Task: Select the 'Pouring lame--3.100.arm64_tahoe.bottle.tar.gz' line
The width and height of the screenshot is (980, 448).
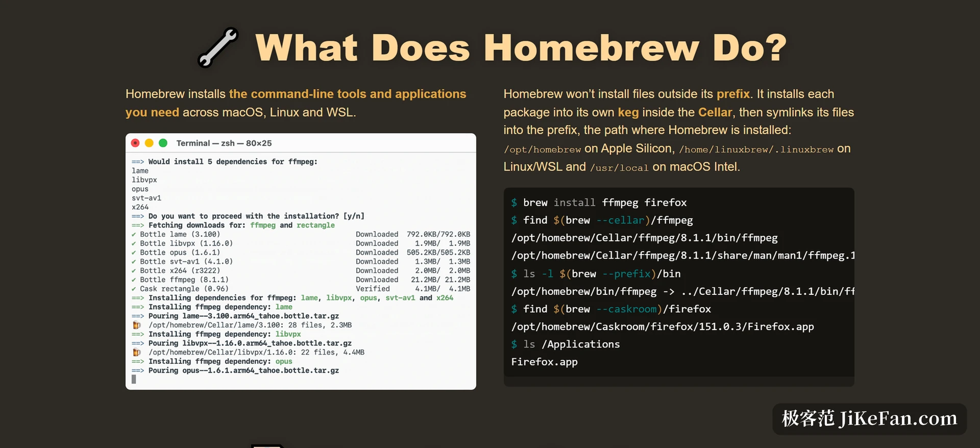Action: (235, 316)
